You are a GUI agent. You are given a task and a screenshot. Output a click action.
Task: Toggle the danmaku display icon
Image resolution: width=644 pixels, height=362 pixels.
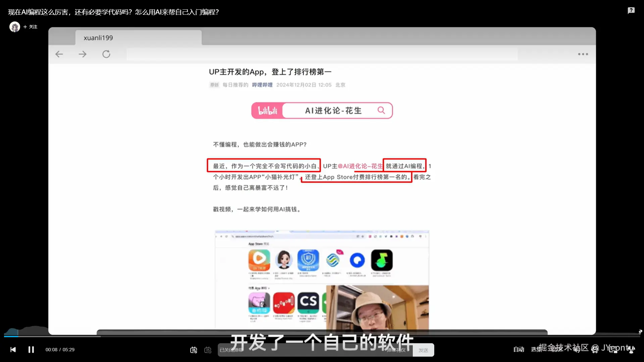pyautogui.click(x=194, y=350)
